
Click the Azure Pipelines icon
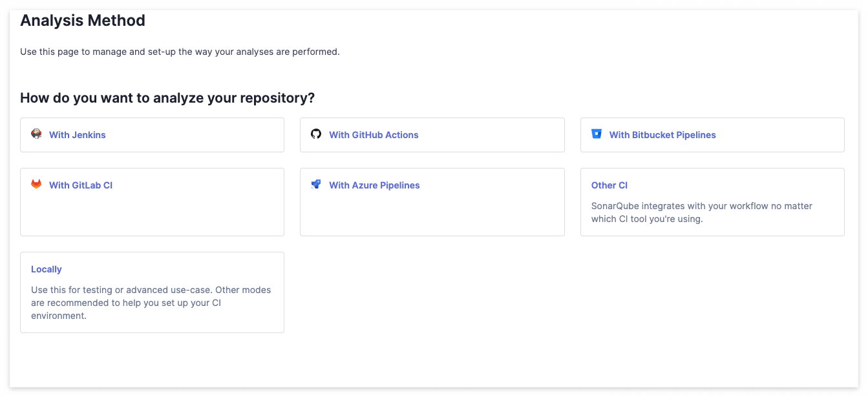coord(316,185)
